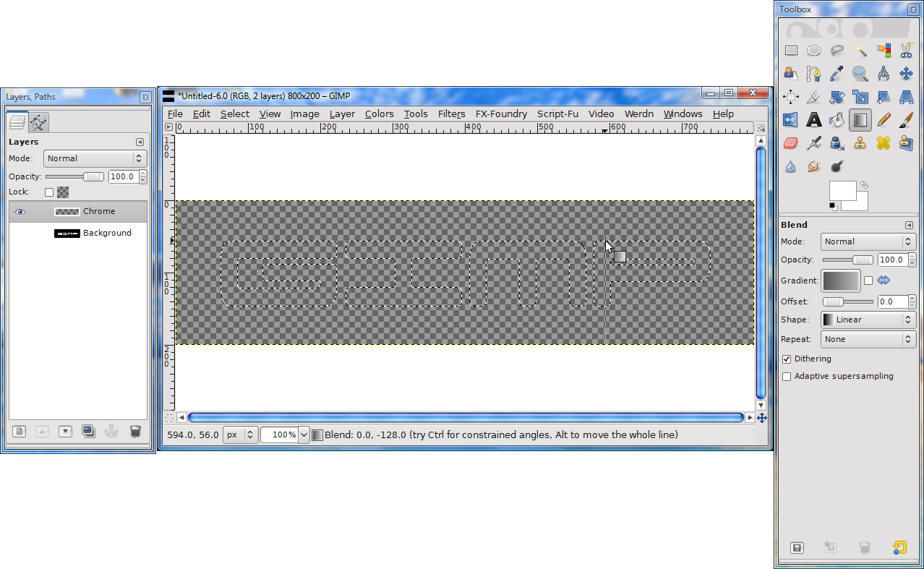Select the Scissors Select tool
This screenshot has width=924, height=569.
(x=906, y=51)
